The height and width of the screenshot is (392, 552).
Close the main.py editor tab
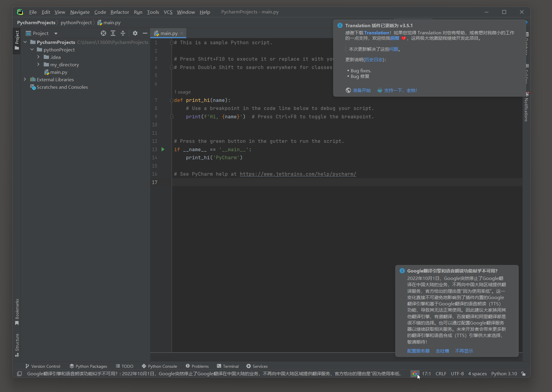[182, 33]
